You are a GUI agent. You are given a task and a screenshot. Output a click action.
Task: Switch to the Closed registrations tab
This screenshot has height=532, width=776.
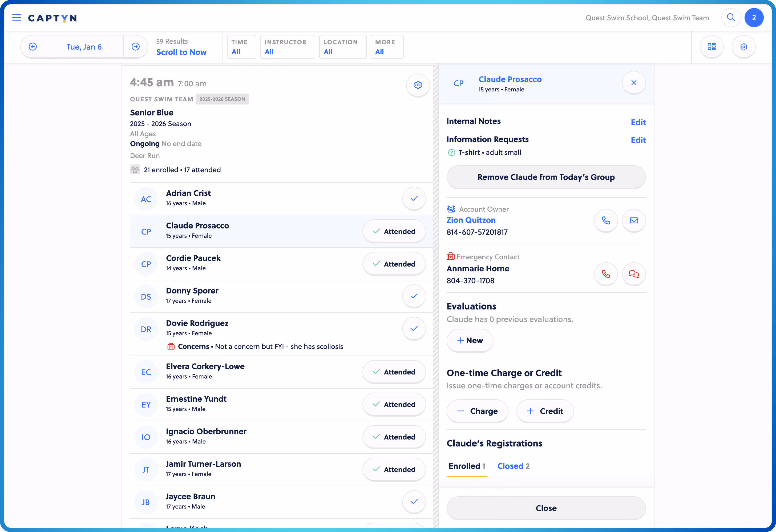[513, 466]
